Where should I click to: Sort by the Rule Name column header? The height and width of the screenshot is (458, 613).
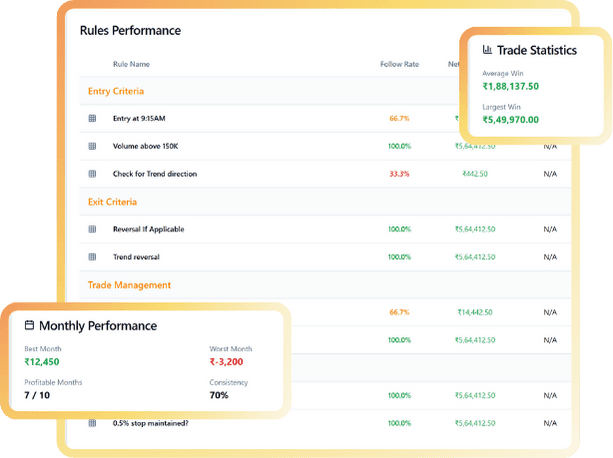(131, 65)
